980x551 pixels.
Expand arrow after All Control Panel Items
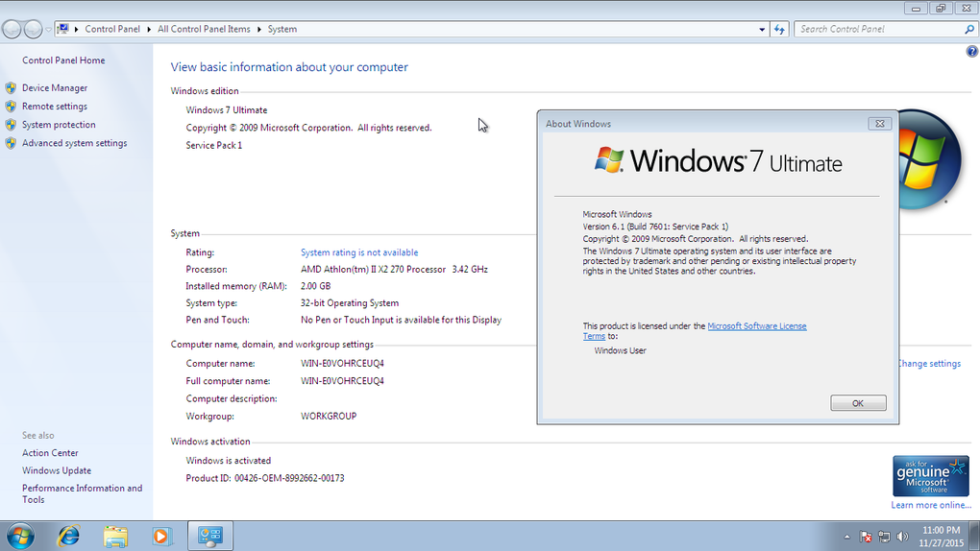[259, 30]
